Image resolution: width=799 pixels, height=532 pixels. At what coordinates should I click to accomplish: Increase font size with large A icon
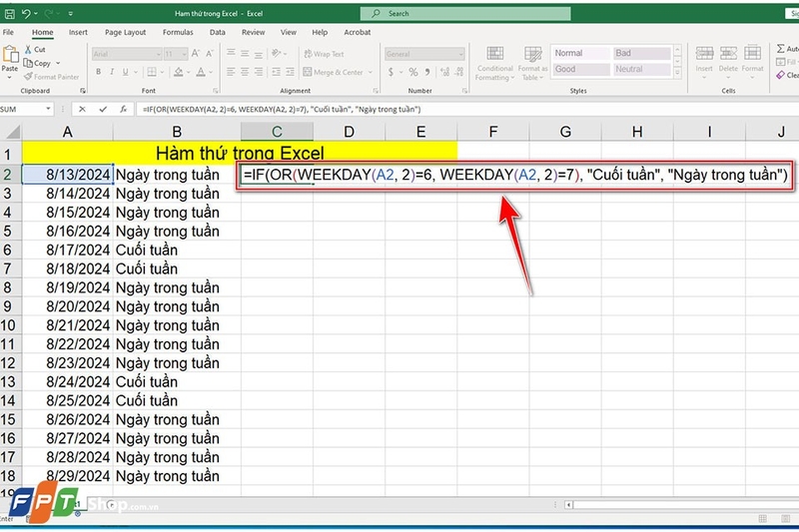pyautogui.click(x=196, y=54)
